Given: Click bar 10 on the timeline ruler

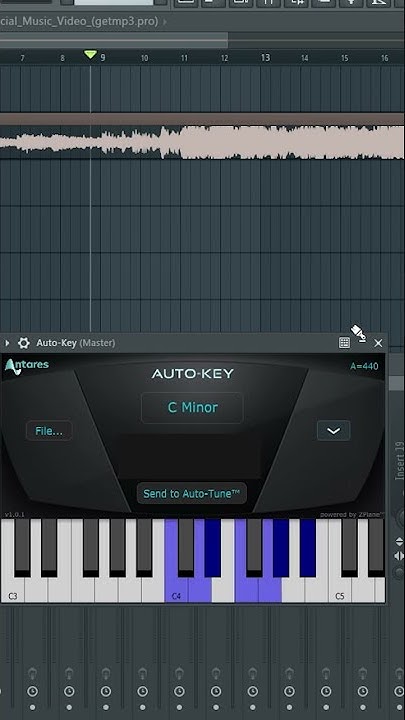Looking at the screenshot, I should 144,58.
